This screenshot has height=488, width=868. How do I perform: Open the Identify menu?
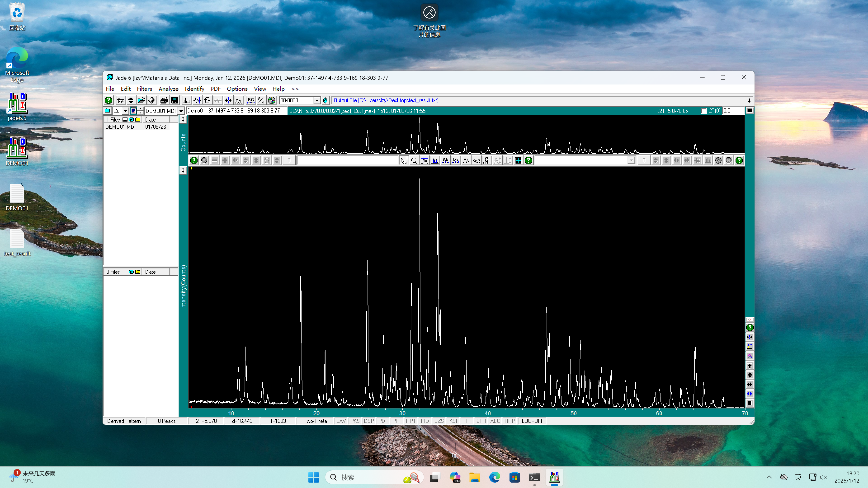(x=194, y=89)
